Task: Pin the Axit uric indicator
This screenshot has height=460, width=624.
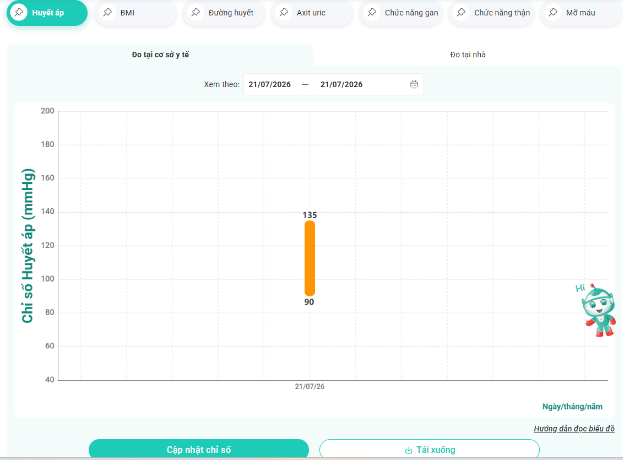Action: pyautogui.click(x=283, y=13)
